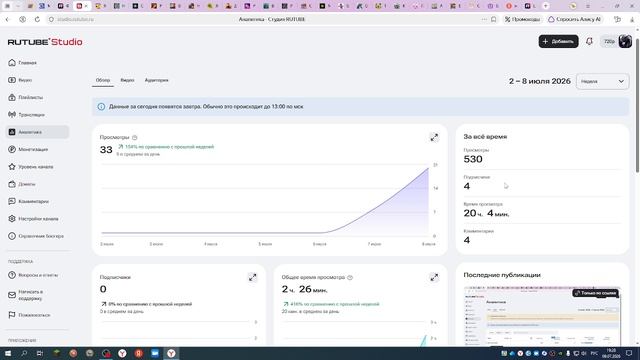640x360 pixels.
Task: Click Спросить Алису AI button
Action: [x=574, y=19]
